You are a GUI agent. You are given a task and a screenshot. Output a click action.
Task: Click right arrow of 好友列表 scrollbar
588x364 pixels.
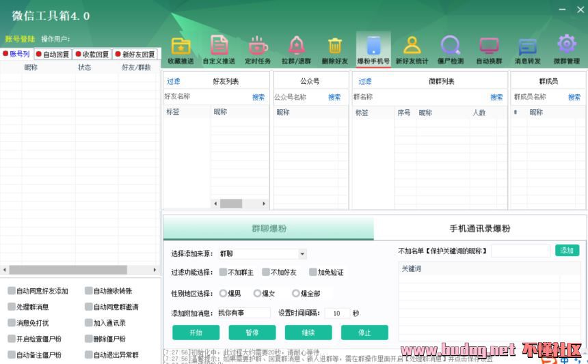click(x=264, y=204)
